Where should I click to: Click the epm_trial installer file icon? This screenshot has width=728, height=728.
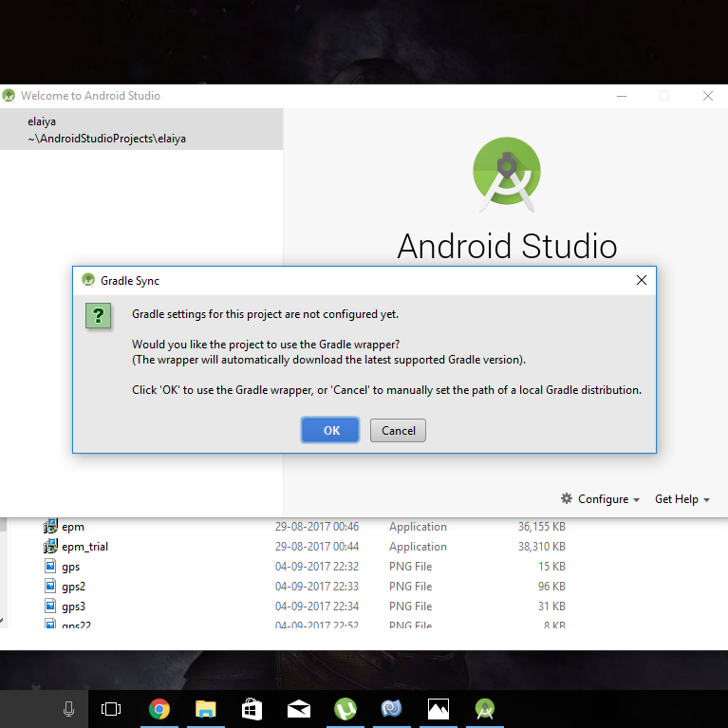[50, 546]
